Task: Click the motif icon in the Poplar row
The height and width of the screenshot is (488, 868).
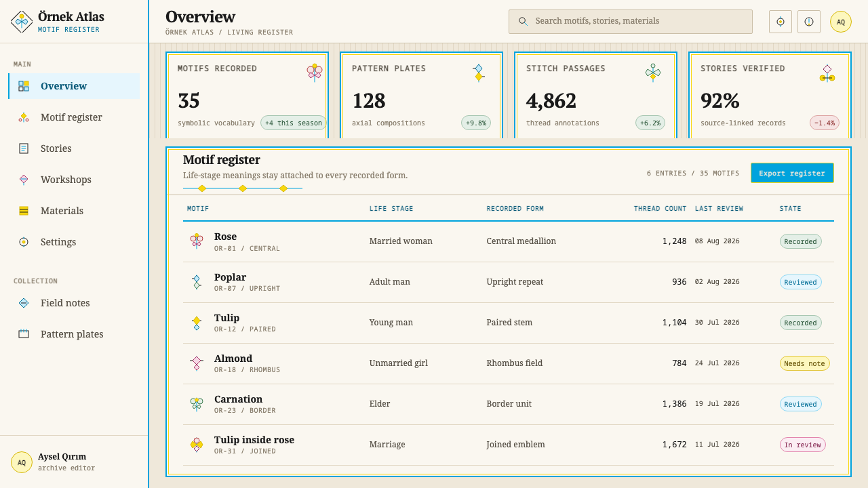Action: [197, 282]
